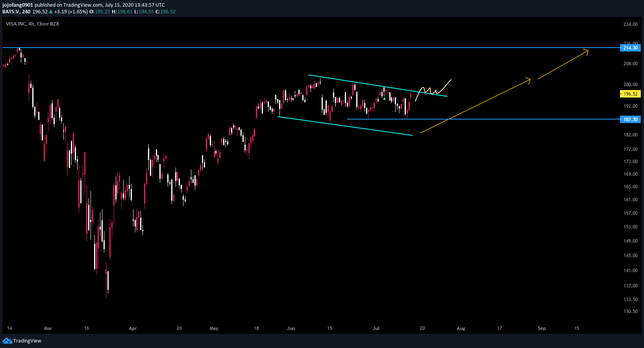
Task: Click the 17 date label after Aug
Action: (x=500, y=328)
